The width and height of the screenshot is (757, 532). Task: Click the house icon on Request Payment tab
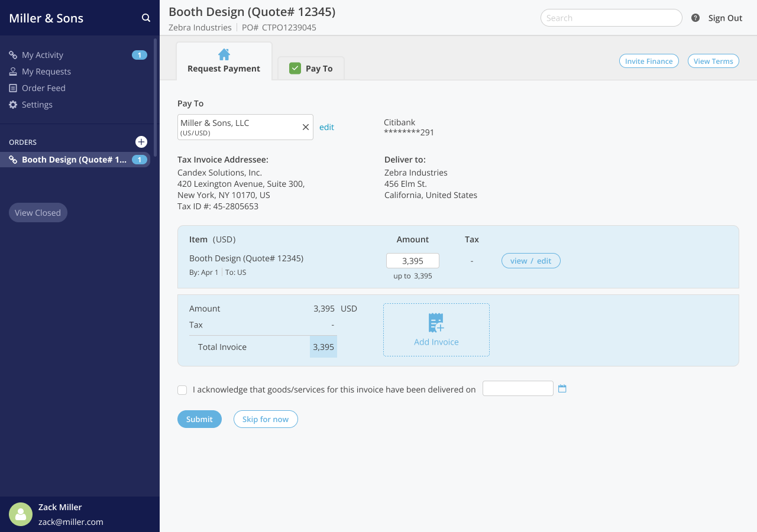[x=224, y=54]
